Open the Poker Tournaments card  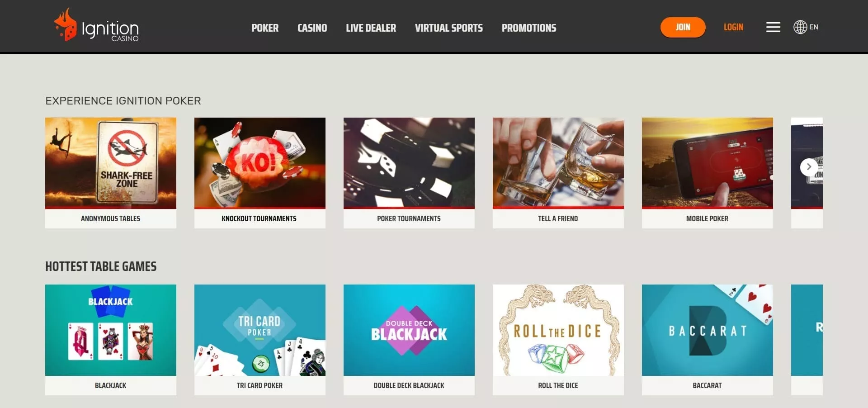click(x=409, y=173)
